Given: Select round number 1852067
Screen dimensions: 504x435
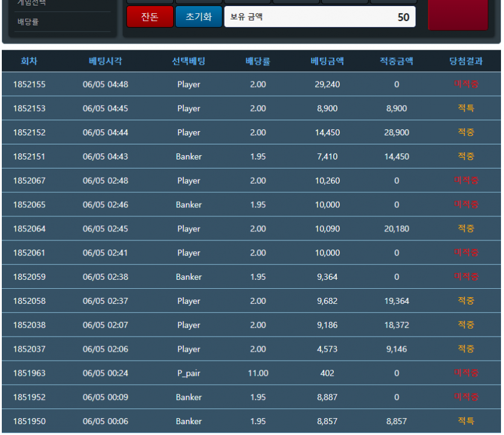Looking at the screenshot, I should tap(29, 181).
